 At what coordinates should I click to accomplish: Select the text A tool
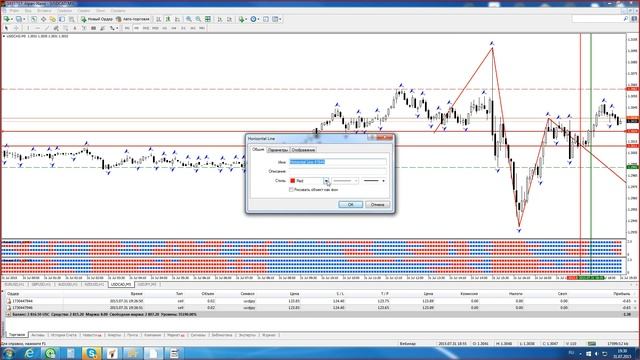[x=75, y=28]
